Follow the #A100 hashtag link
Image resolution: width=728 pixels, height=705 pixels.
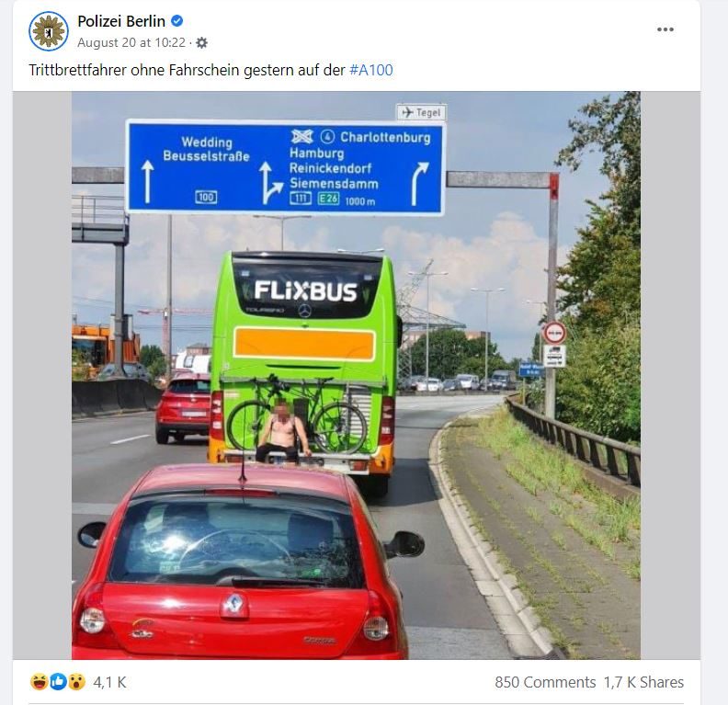click(x=371, y=70)
